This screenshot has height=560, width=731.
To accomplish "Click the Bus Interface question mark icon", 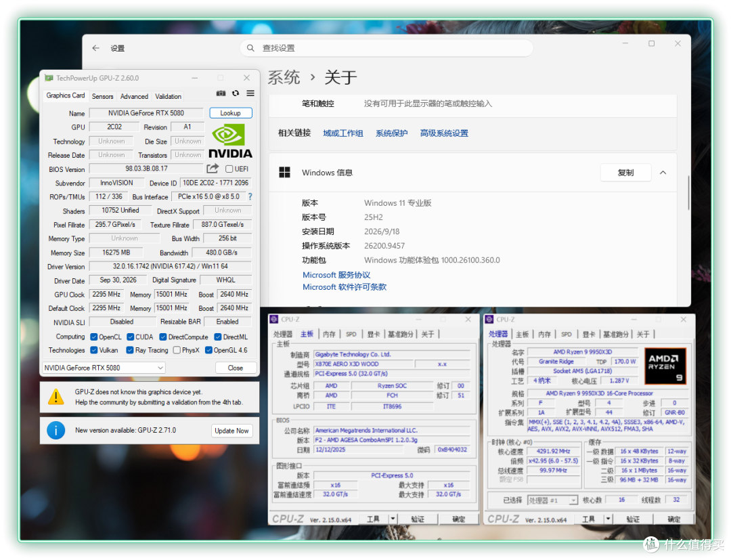I will pos(250,197).
